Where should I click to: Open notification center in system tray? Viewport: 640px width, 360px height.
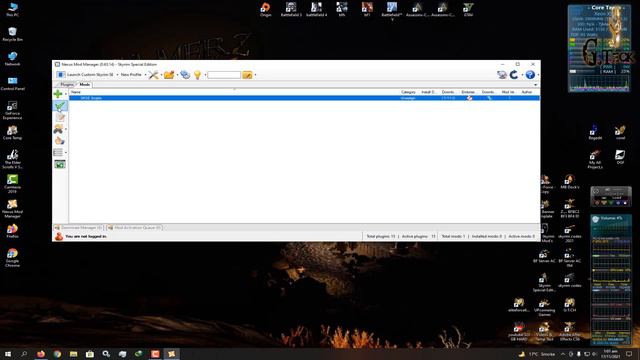[629, 354]
